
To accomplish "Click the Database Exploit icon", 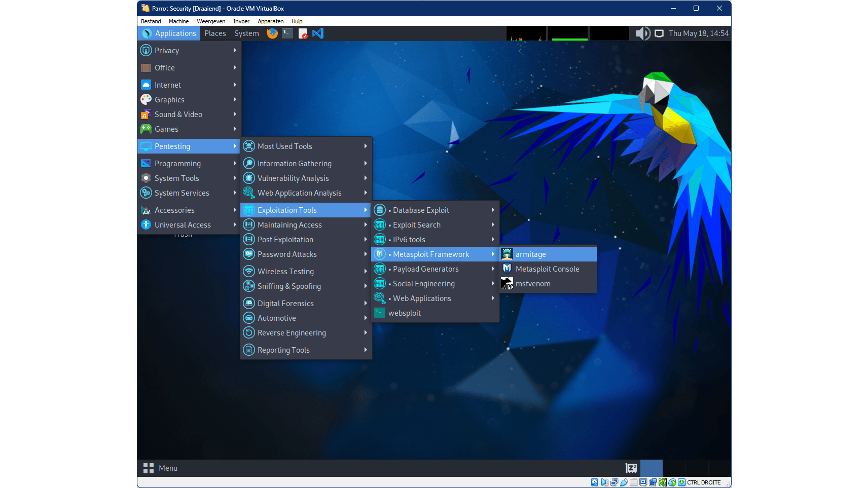I will coord(380,210).
